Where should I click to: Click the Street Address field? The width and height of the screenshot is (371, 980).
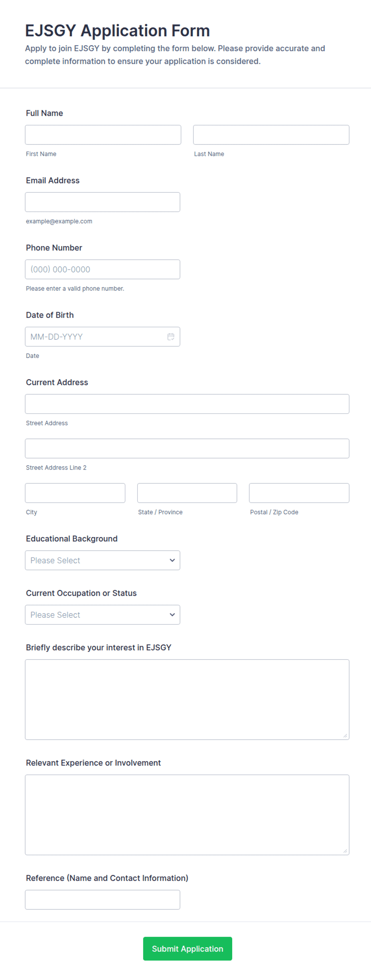[187, 404]
